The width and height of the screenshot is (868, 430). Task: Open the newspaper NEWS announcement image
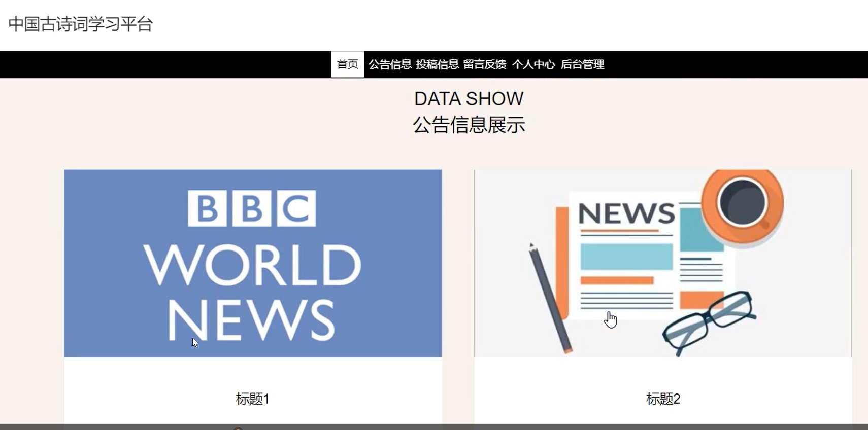pos(663,263)
